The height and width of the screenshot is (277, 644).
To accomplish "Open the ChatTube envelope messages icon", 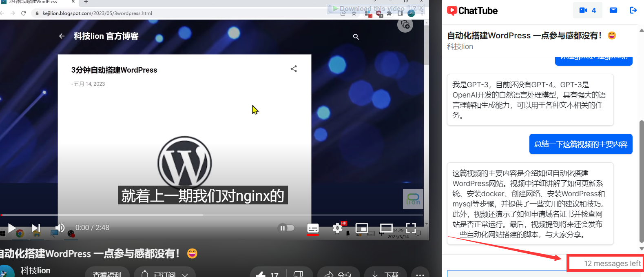I will (x=613, y=10).
